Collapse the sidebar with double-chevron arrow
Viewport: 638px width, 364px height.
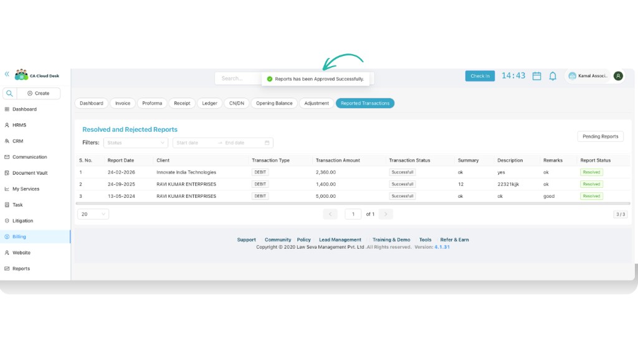click(x=6, y=73)
